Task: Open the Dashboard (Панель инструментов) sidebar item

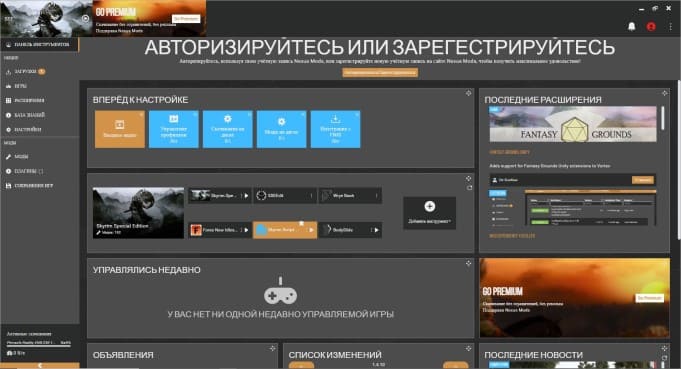Action: (39, 45)
